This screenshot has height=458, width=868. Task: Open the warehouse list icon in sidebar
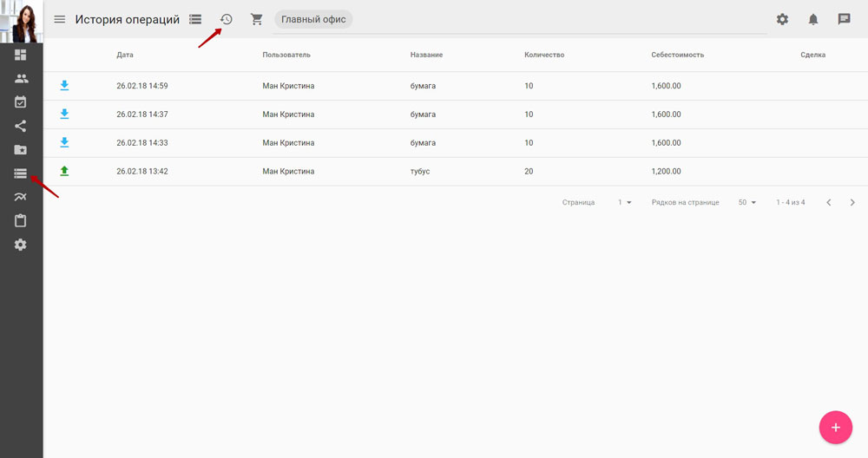point(21,173)
